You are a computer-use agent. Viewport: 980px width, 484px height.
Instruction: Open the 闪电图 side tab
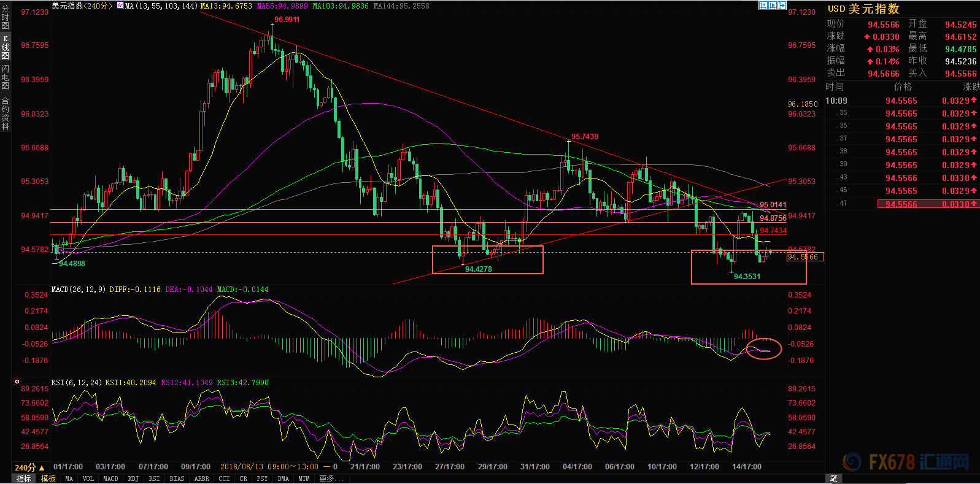tap(6, 77)
